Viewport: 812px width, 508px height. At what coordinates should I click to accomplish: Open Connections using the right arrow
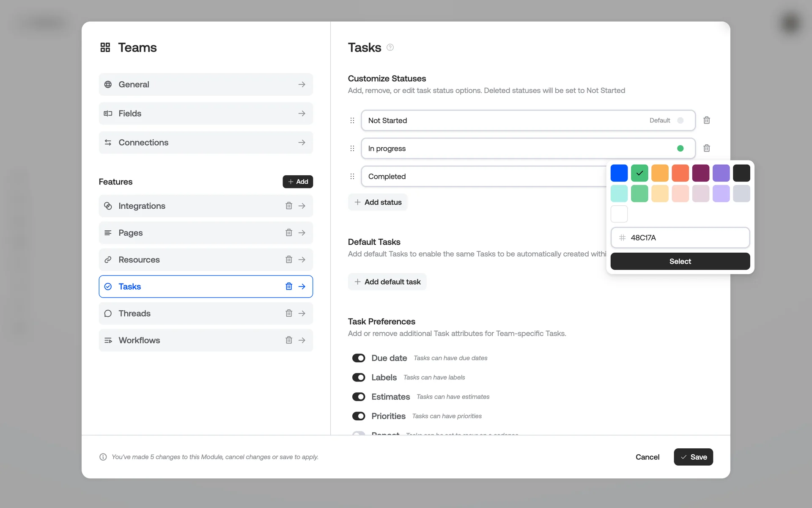pos(302,143)
